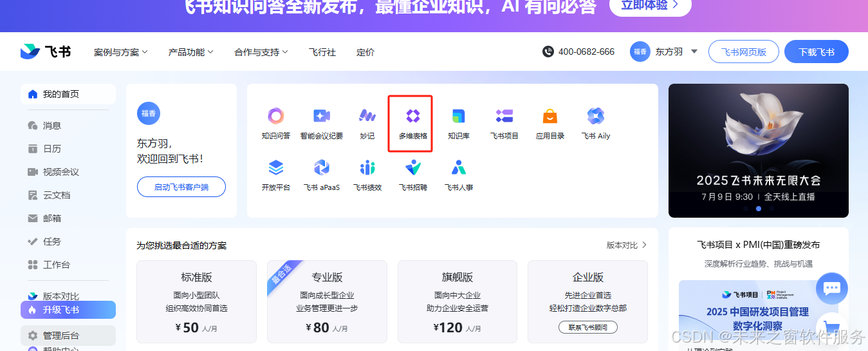
Task: Open the 多维表格 app icon
Action: [x=412, y=117]
